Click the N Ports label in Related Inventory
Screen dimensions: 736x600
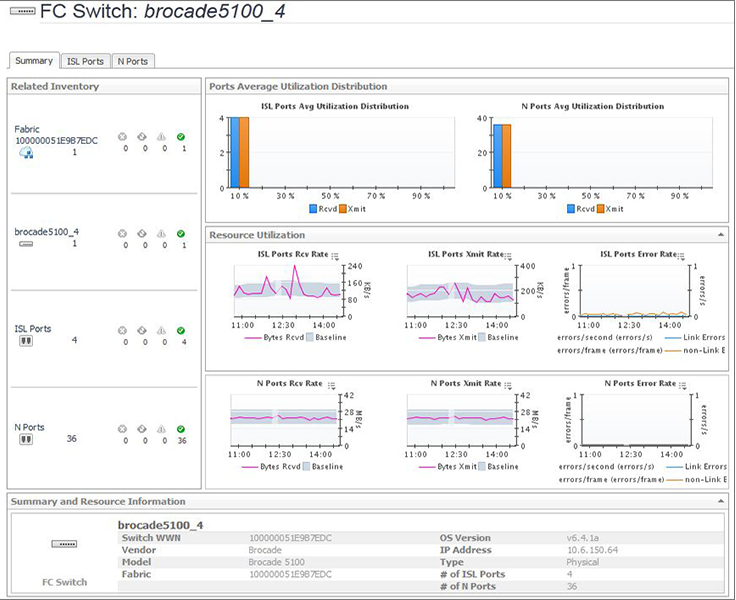(29, 427)
